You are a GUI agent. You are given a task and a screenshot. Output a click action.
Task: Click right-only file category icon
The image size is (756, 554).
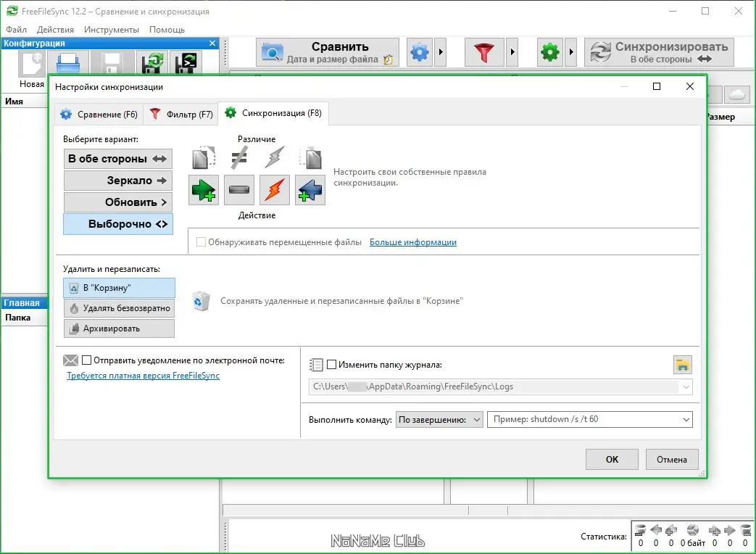coord(311,158)
